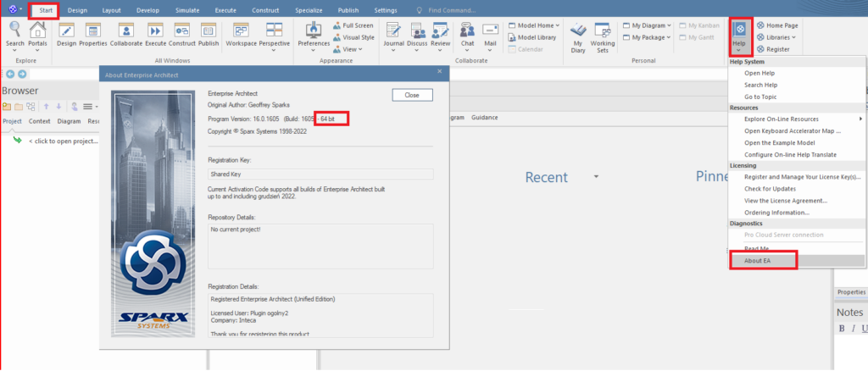Viewport: 868px width, 371px height.
Task: Click Close in the About dialog
Action: [x=412, y=95]
